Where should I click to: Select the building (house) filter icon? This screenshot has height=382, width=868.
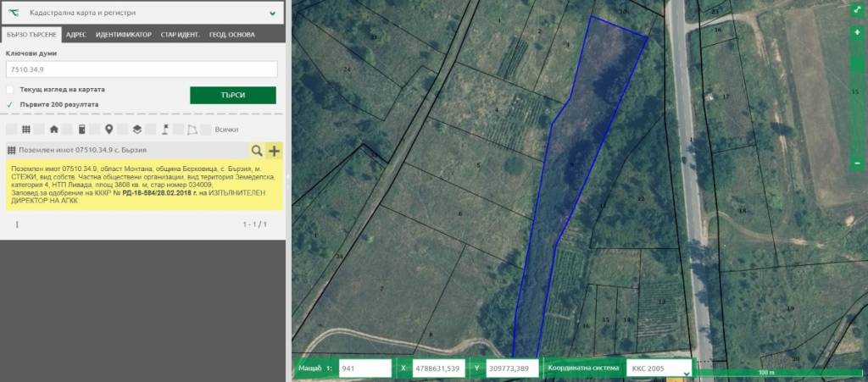[54, 130]
